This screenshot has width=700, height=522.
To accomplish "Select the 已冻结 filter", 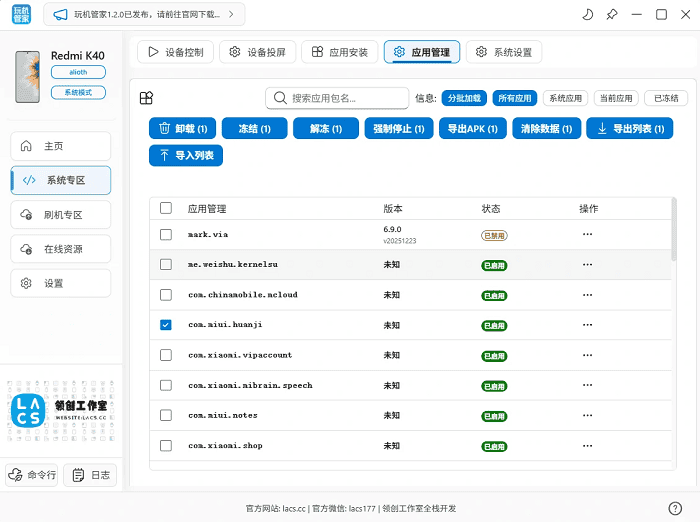I will click(666, 98).
